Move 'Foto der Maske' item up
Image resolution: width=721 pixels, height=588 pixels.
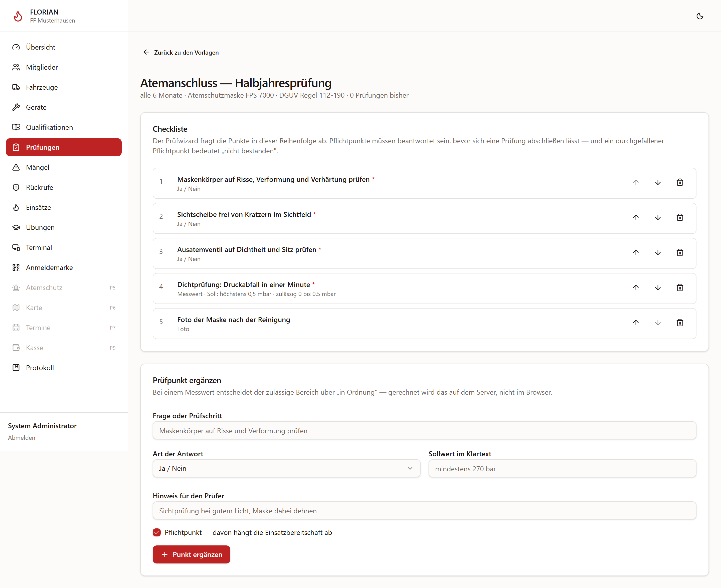click(x=636, y=323)
